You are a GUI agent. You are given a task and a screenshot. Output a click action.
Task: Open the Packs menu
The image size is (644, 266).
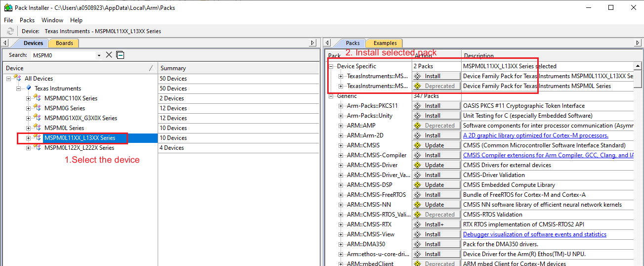pos(27,20)
